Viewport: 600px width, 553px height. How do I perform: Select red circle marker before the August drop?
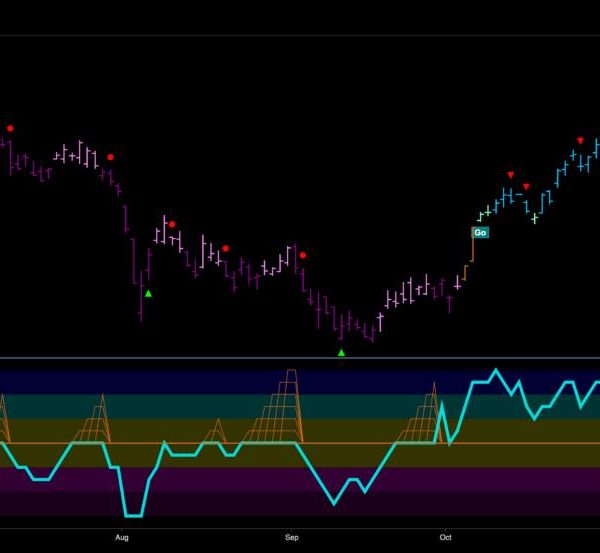tap(110, 157)
